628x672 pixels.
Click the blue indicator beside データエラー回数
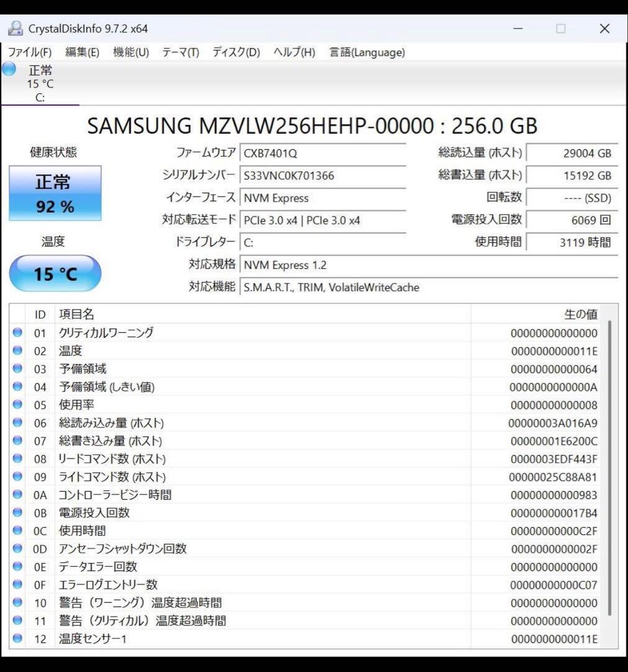[18, 567]
